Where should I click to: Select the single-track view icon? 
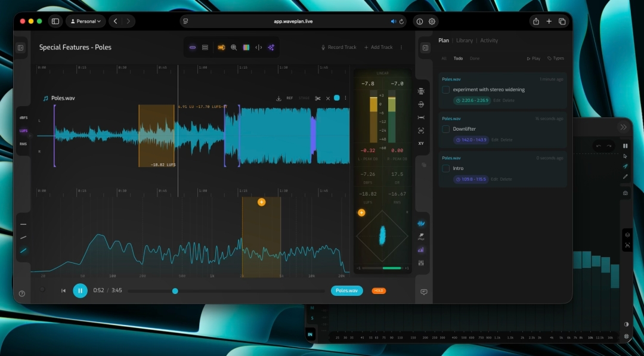(192, 47)
